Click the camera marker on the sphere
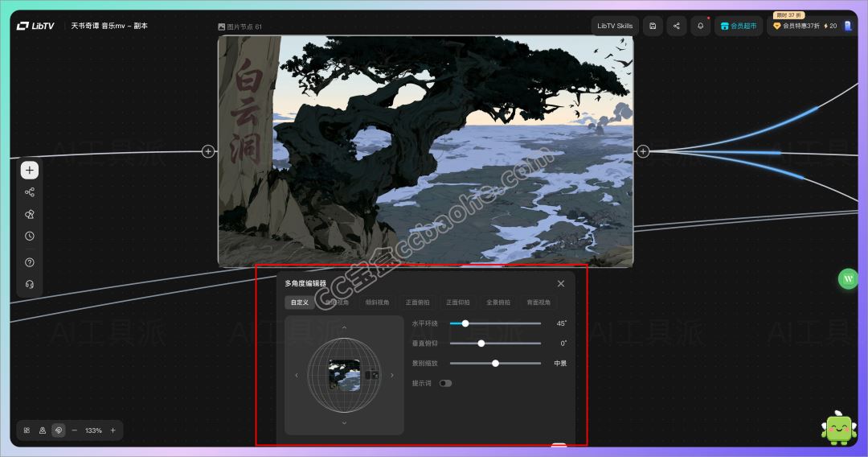Viewport: 868px width, 457px height. (372, 376)
